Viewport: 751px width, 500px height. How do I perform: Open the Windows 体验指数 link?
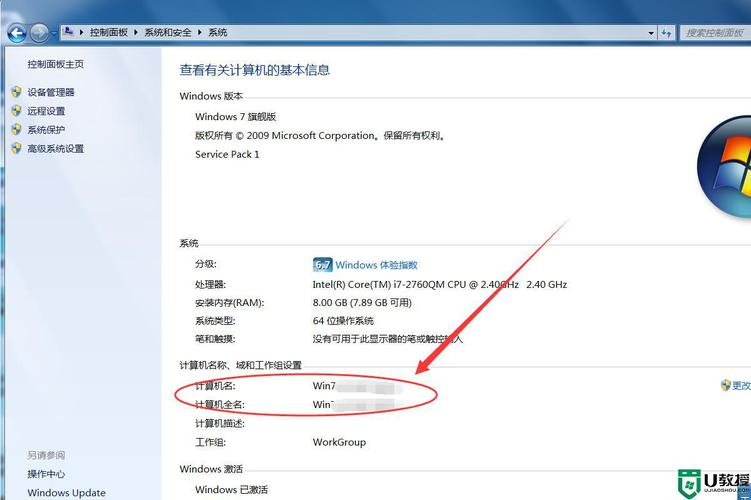click(x=376, y=265)
